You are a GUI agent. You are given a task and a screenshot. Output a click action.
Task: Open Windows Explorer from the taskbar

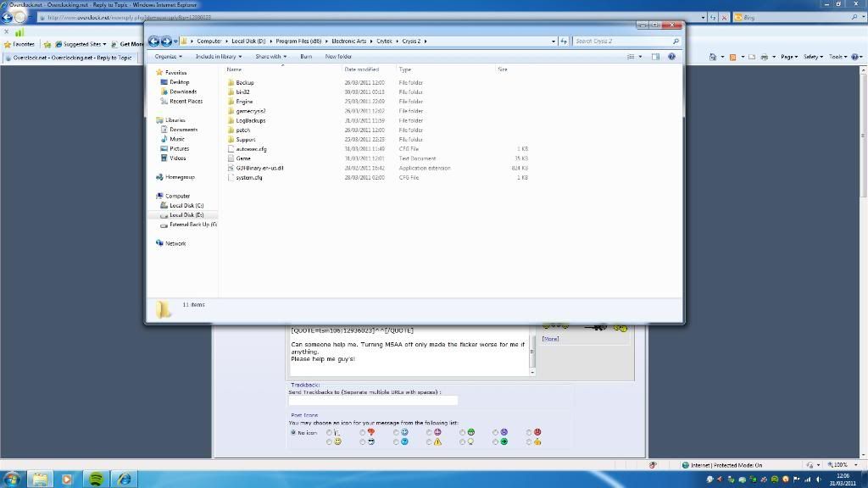pyautogui.click(x=40, y=480)
